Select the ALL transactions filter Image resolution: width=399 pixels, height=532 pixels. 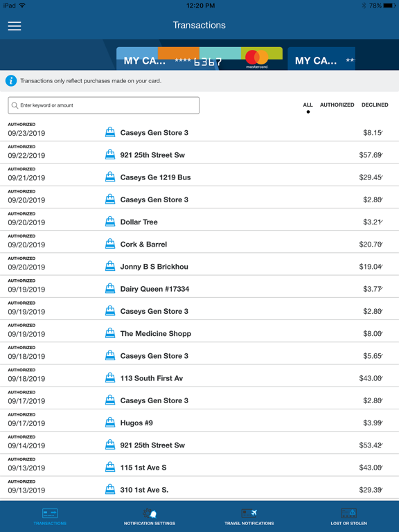click(x=308, y=105)
